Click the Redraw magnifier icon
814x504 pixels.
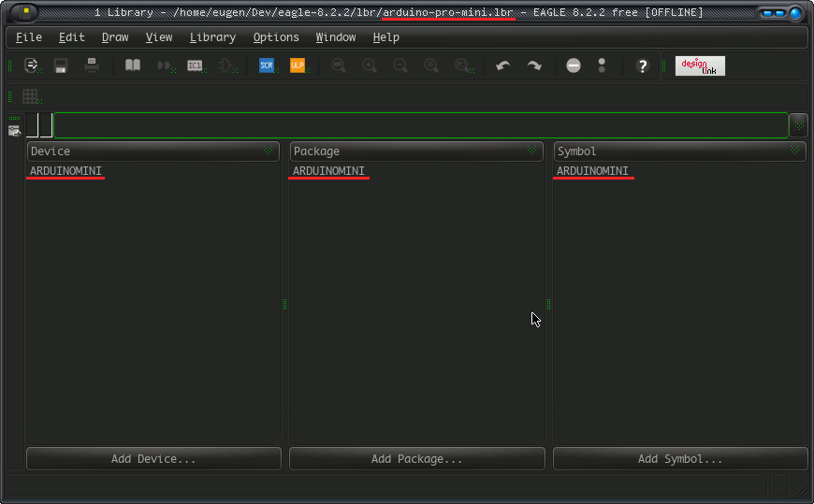[x=431, y=65]
